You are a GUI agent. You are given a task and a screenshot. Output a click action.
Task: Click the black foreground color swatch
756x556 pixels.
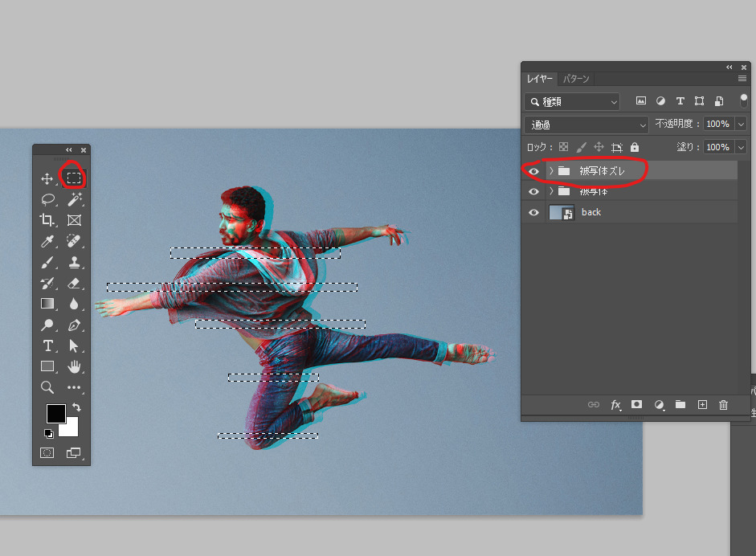pos(55,413)
